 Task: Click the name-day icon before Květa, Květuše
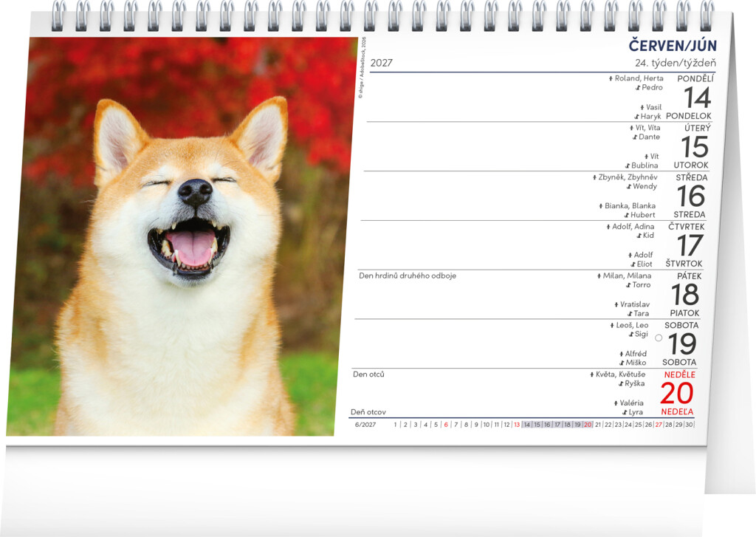pos(592,374)
